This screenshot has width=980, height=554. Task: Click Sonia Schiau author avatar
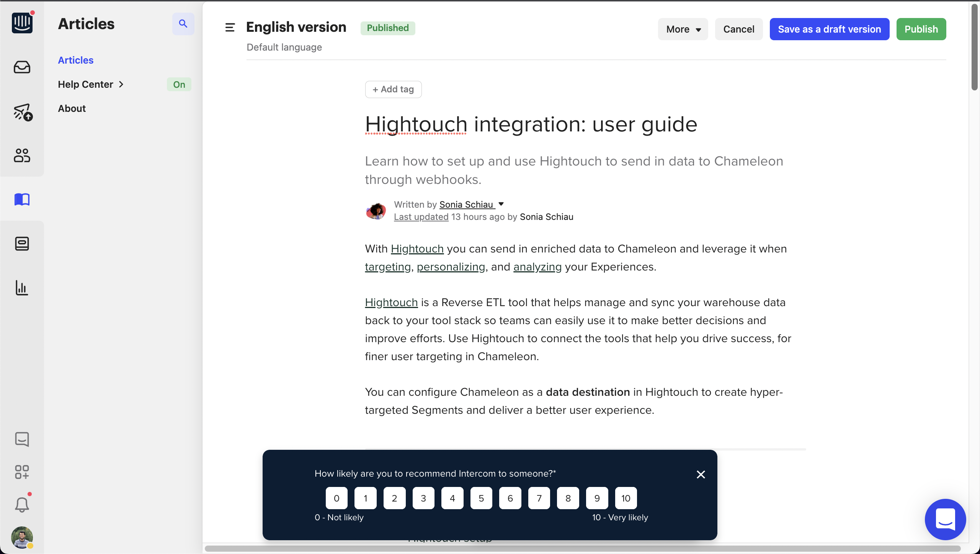(x=376, y=210)
